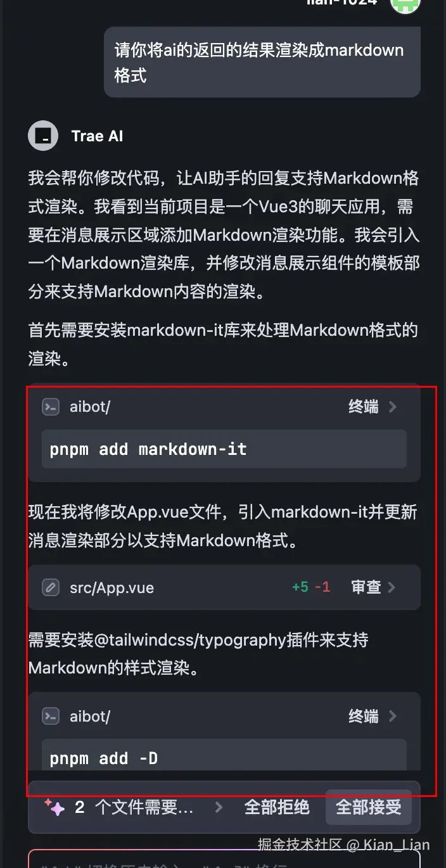Expand the 个文件需要 changed-files list arrow

[x=219, y=807]
